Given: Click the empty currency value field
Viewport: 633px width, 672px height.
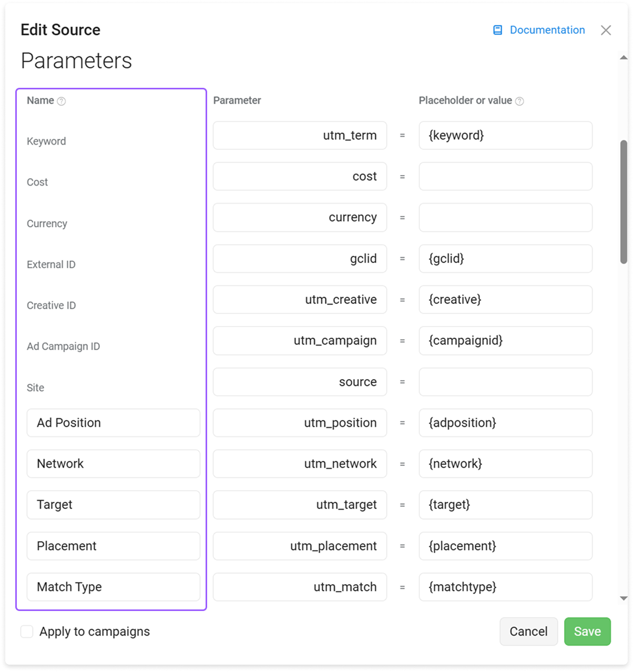Looking at the screenshot, I should tap(505, 217).
